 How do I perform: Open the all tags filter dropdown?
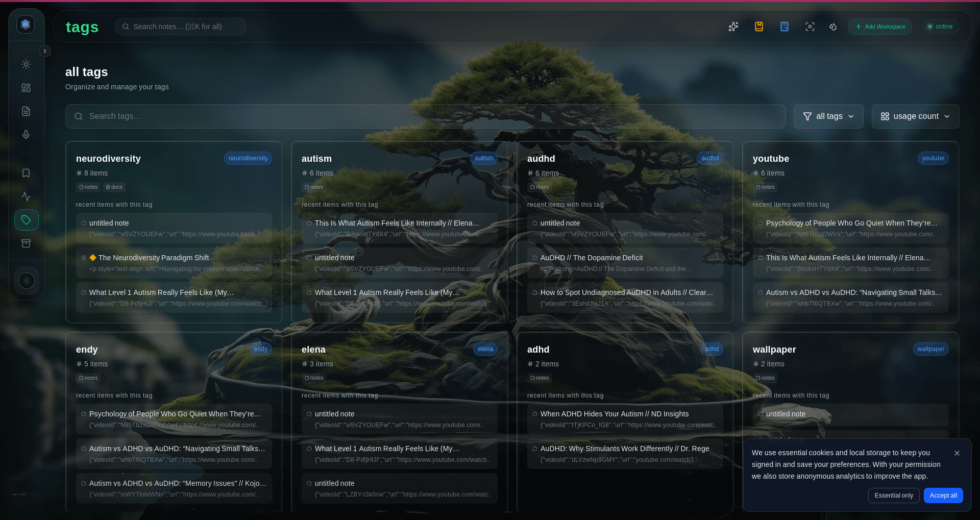coord(828,116)
